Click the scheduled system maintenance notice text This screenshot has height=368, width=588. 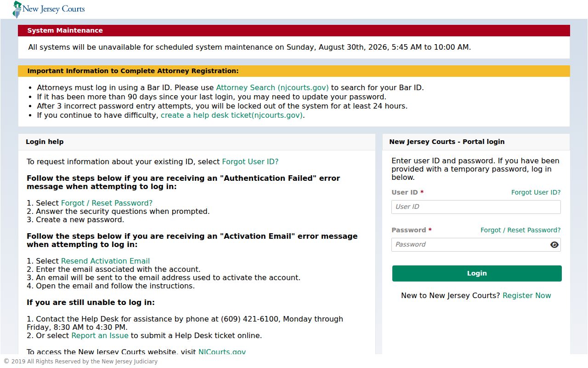[x=249, y=47]
